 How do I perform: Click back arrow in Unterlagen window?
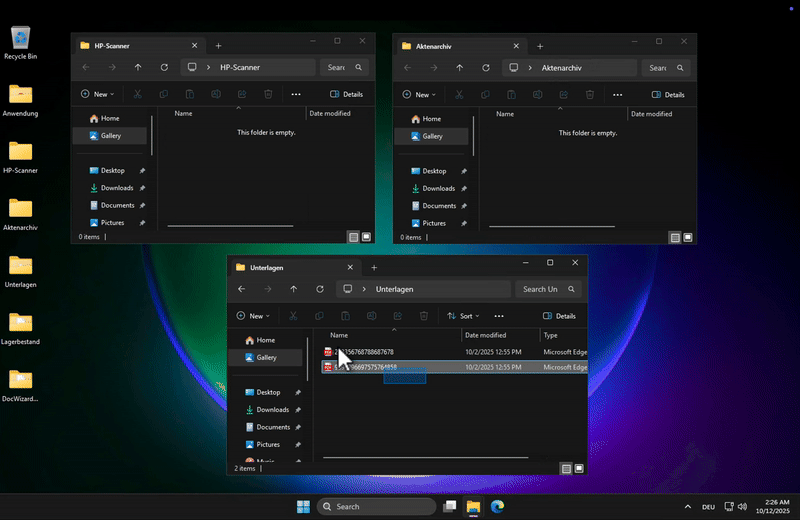(241, 289)
